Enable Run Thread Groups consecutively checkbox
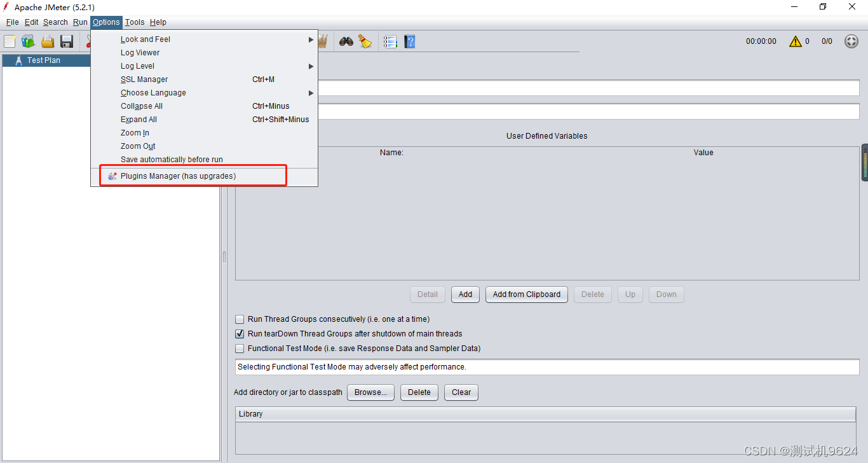 (240, 319)
